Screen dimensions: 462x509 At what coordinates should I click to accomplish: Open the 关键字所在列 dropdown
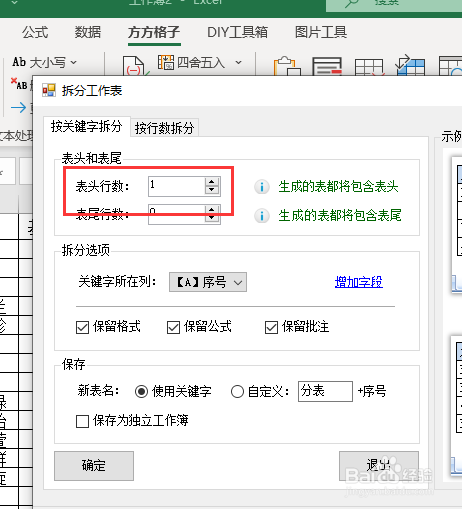pos(208,282)
